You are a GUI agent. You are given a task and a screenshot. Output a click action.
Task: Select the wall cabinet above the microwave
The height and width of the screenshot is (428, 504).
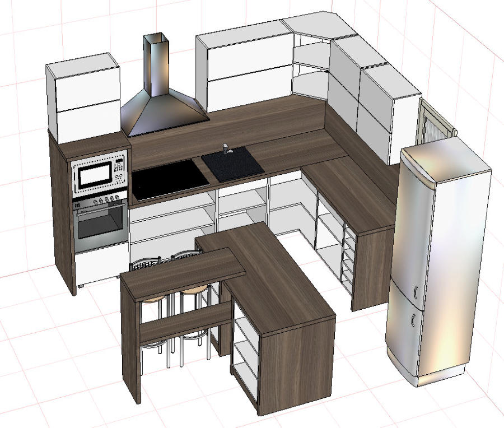coord(85,99)
